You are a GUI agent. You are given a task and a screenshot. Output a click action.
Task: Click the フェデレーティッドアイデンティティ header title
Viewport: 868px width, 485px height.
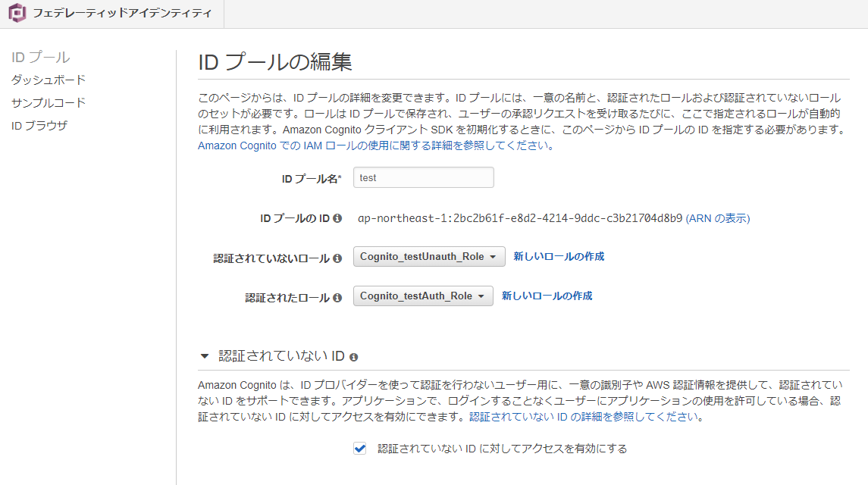(122, 13)
